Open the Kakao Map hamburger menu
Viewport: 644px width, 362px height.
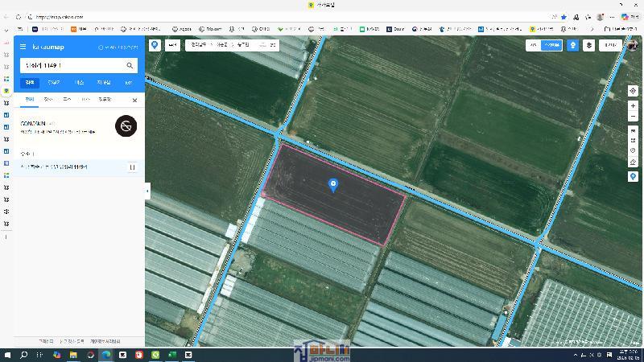[x=23, y=47]
